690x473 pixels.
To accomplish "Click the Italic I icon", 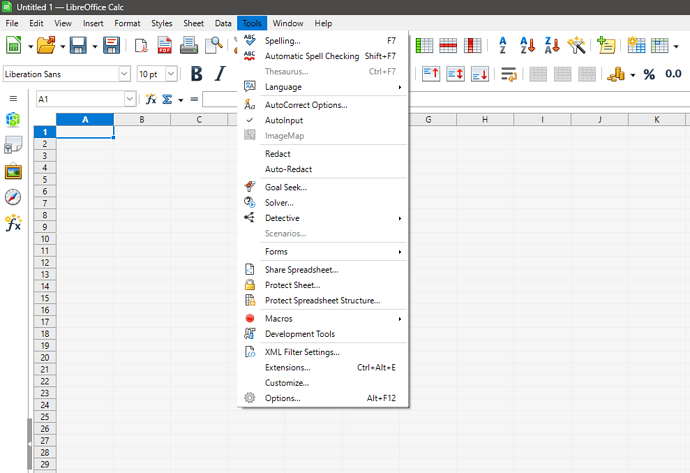I will pos(220,74).
